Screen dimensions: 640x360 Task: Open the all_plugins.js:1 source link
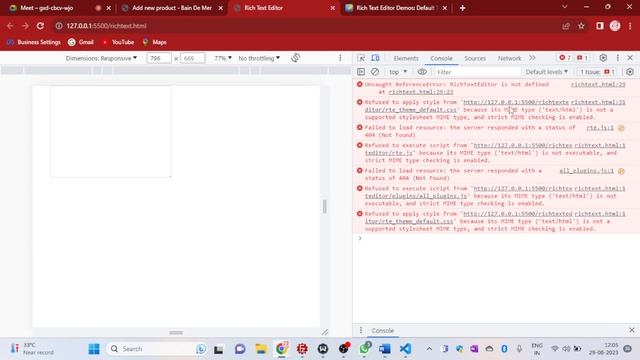pos(587,171)
